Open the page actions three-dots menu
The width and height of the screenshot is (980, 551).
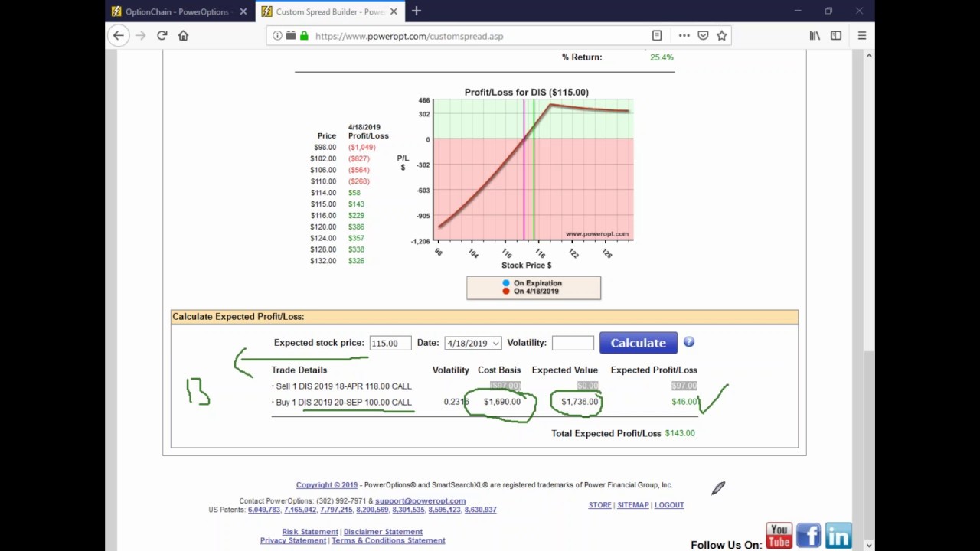click(684, 36)
